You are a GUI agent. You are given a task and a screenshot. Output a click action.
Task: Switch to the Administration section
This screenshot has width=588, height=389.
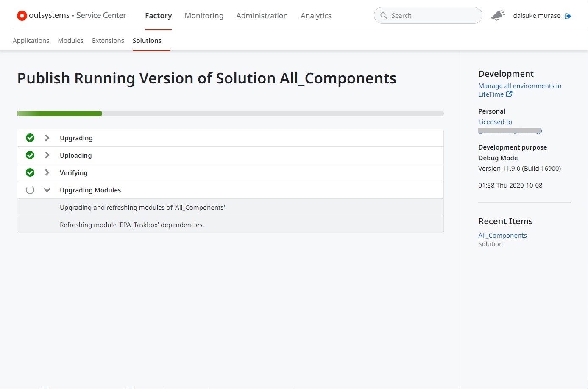(x=262, y=16)
